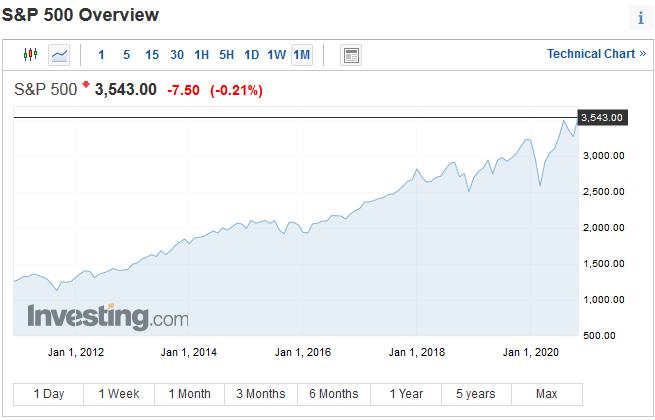655x420 pixels.
Task: Click the info icon beside S&P 500 Overview
Action: 640,17
